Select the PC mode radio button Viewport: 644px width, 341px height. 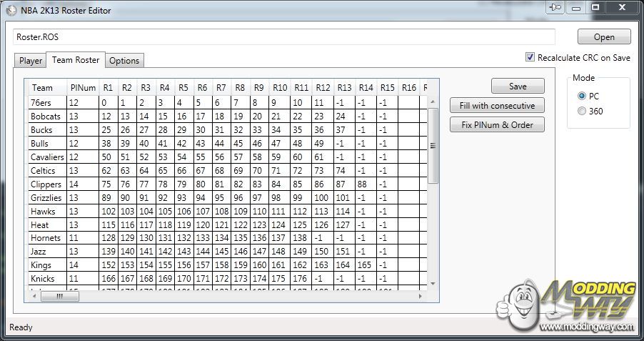pyautogui.click(x=582, y=95)
